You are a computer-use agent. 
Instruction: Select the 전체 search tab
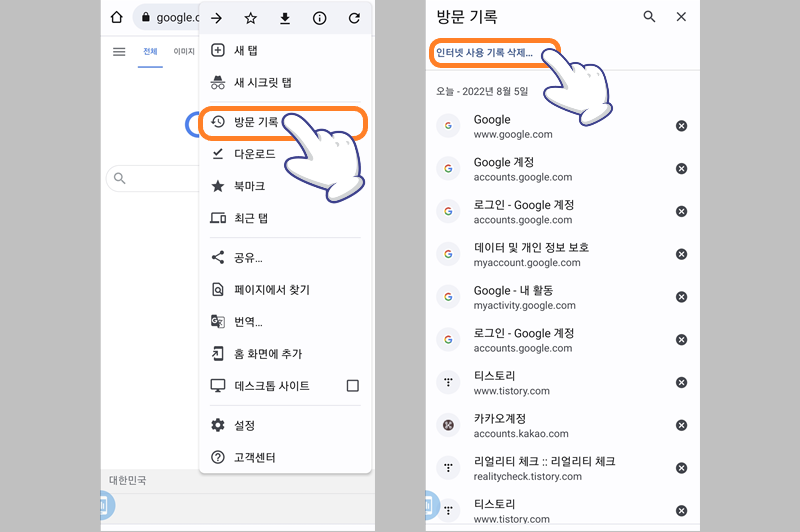(x=150, y=52)
